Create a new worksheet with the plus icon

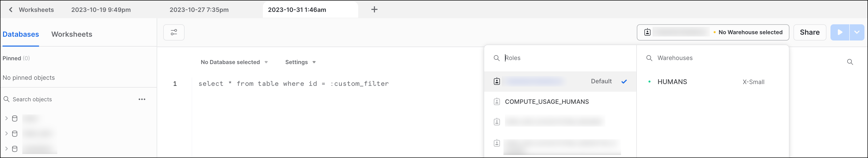click(x=374, y=9)
